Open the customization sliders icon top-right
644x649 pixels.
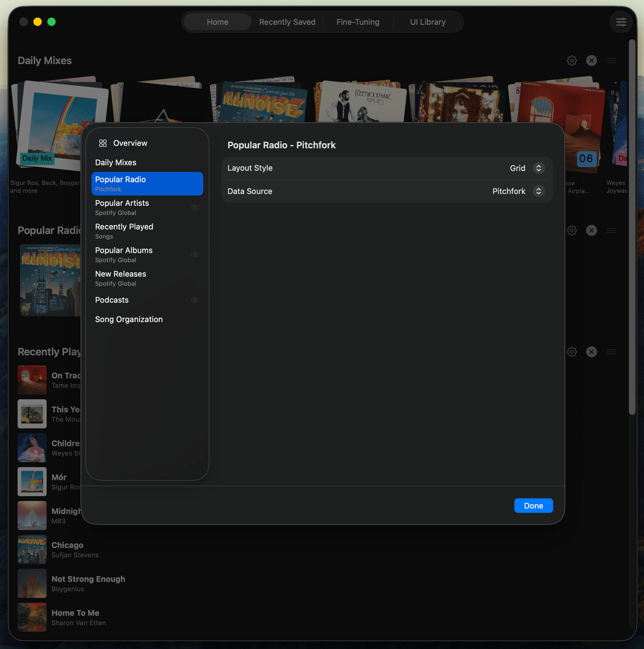coord(621,21)
